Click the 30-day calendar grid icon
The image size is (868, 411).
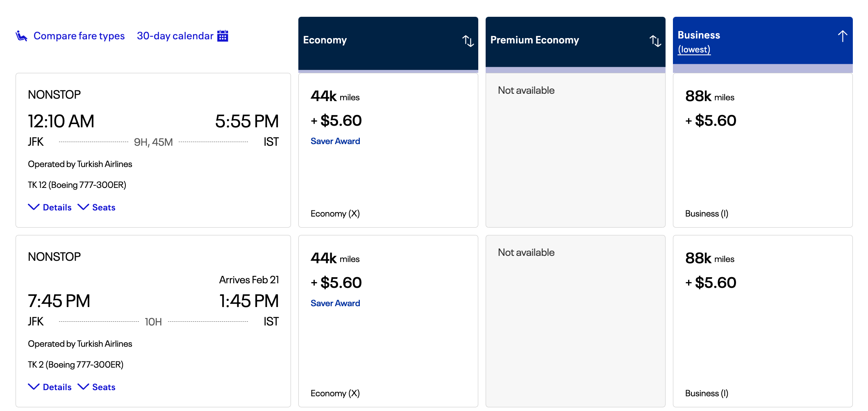(223, 36)
